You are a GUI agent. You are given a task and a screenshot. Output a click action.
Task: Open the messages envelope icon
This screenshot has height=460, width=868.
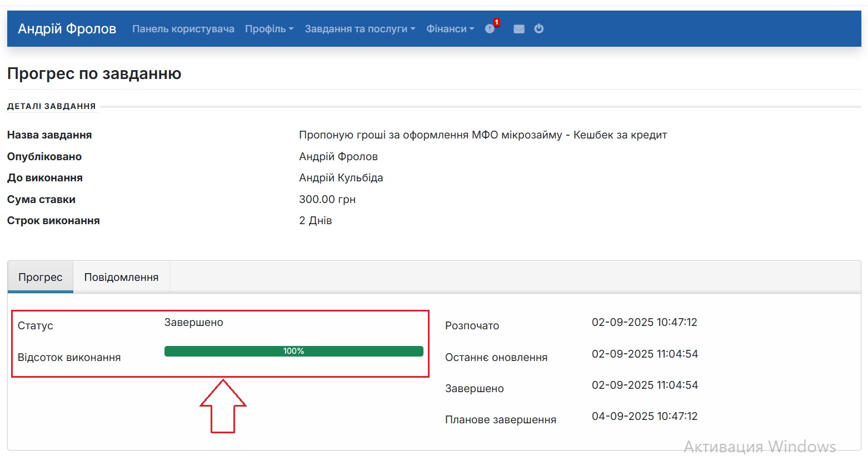[x=518, y=29]
